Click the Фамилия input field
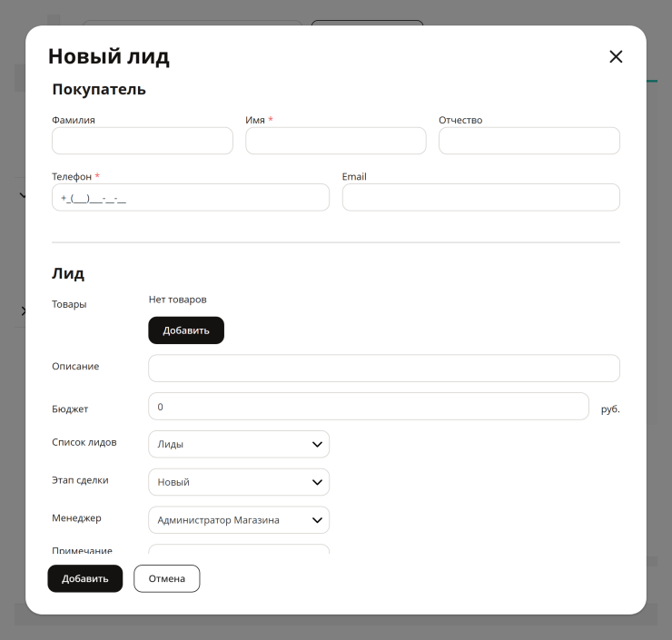The height and width of the screenshot is (640, 672). 143,141
